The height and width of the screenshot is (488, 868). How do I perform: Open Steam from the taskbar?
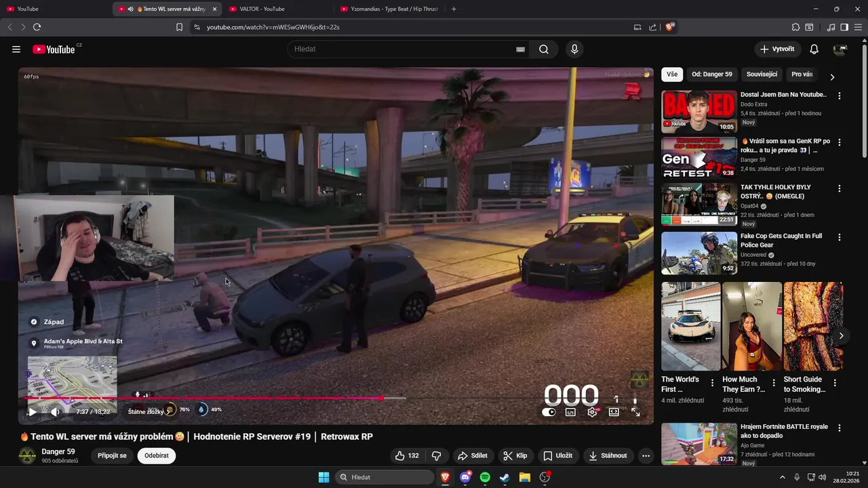pyautogui.click(x=505, y=477)
